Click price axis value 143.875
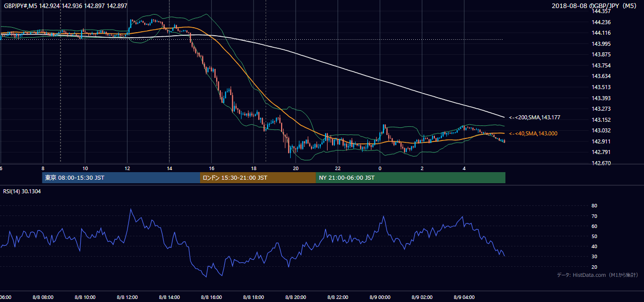 pyautogui.click(x=601, y=54)
